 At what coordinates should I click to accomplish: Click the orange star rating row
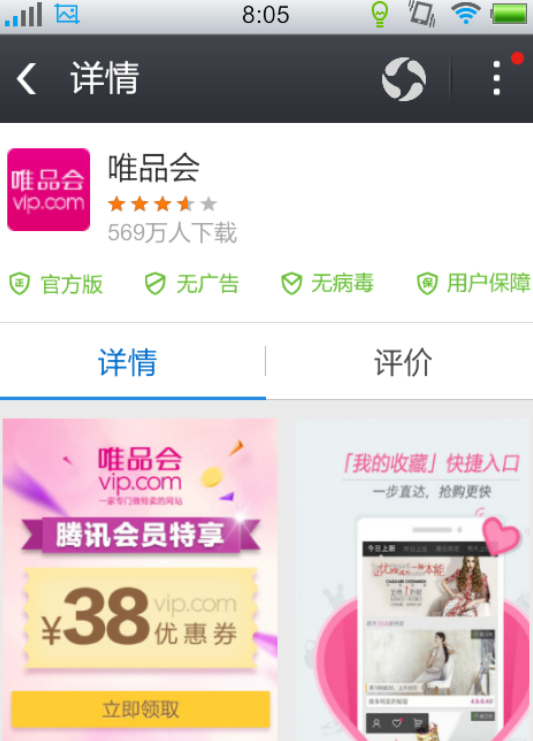[x=163, y=204]
